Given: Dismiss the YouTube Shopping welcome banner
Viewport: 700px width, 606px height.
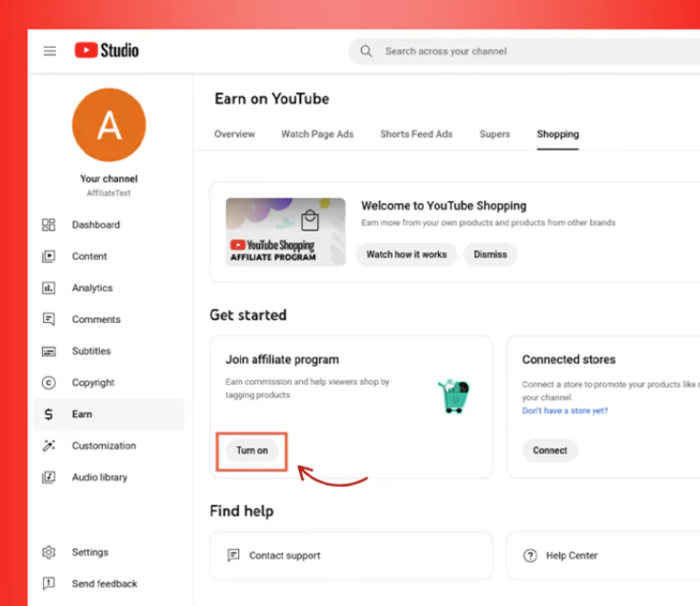Looking at the screenshot, I should (490, 254).
